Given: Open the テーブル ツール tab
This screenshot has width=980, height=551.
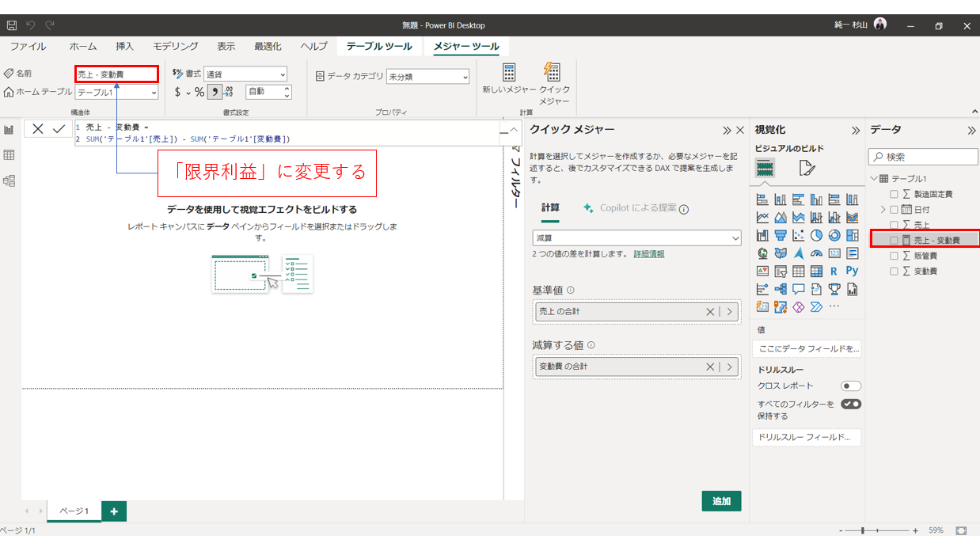Looking at the screenshot, I should pyautogui.click(x=379, y=47).
